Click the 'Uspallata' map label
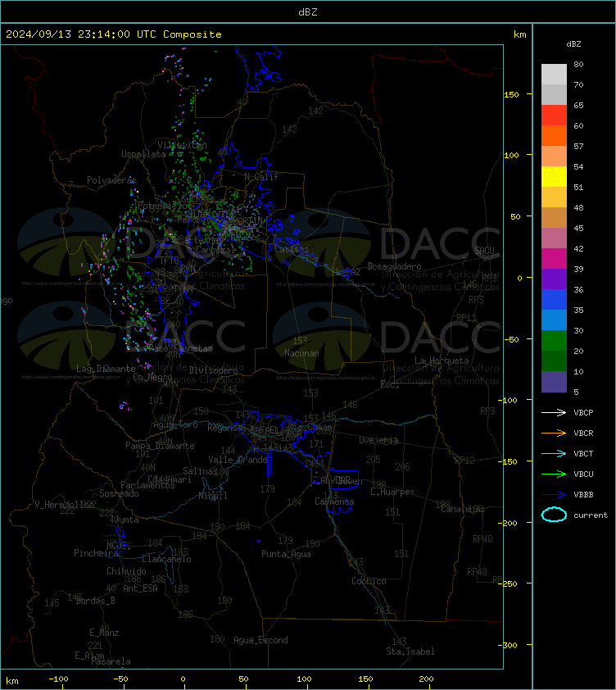 (x=143, y=154)
